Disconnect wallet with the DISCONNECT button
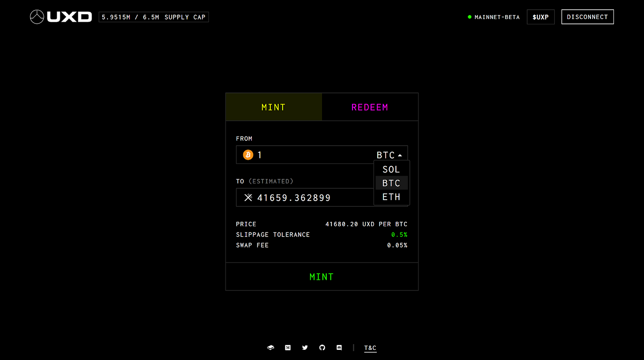Image resolution: width=644 pixels, height=360 pixels. point(587,17)
